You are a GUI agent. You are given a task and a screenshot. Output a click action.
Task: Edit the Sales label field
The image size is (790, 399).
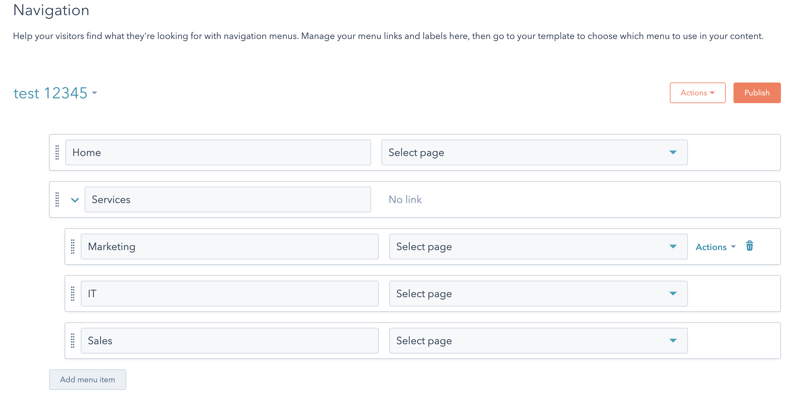(x=230, y=341)
